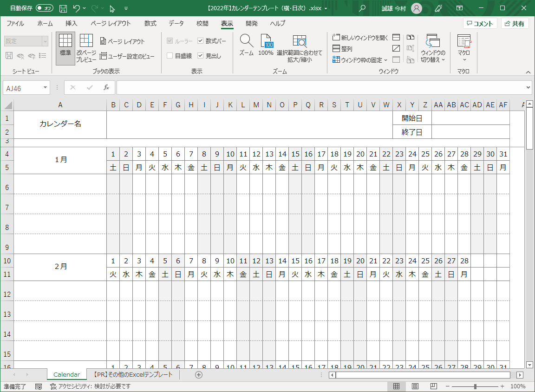
Task: Open the Help (ヘルプ) tab
Action: tap(278, 24)
